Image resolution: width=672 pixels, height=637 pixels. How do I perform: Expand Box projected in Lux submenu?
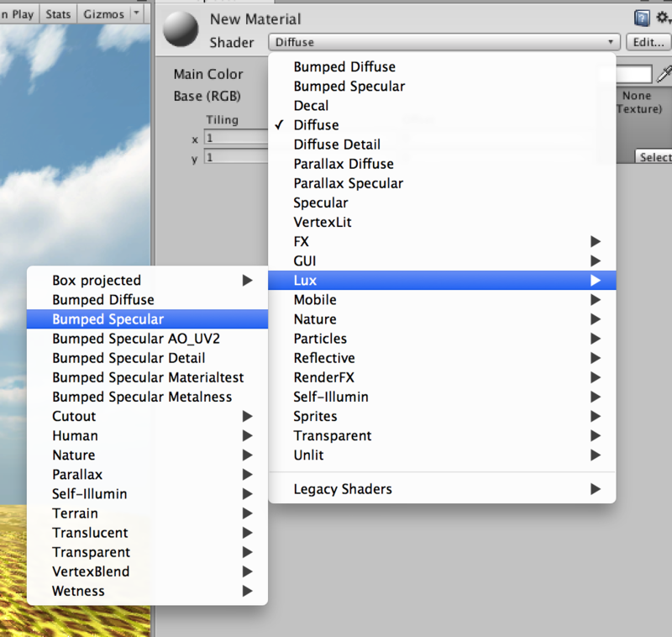(x=147, y=281)
